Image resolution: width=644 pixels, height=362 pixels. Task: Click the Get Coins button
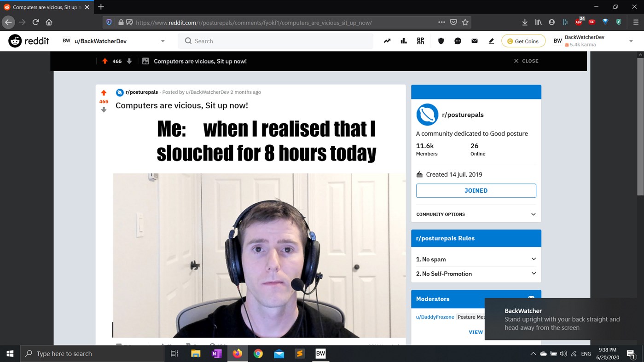523,41
